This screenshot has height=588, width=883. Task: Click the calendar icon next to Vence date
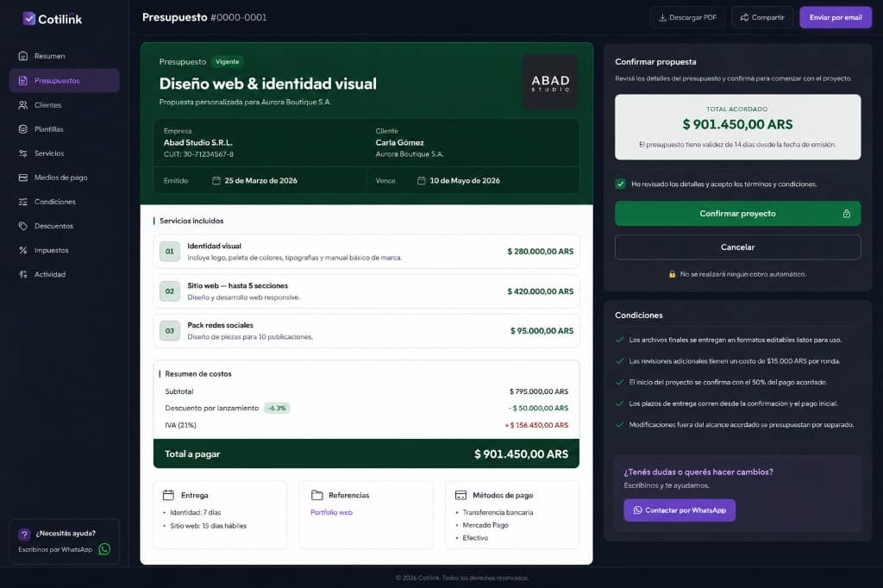pyautogui.click(x=421, y=180)
